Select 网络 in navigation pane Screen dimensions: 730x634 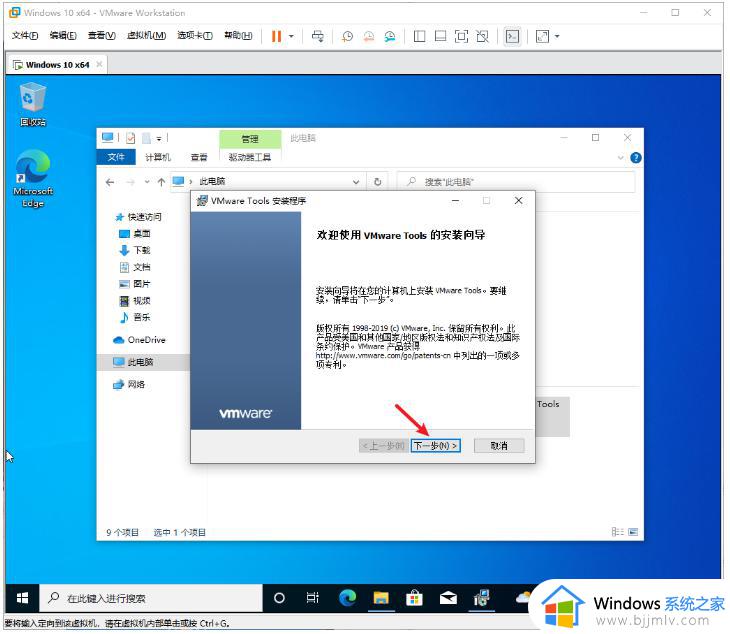tap(129, 384)
